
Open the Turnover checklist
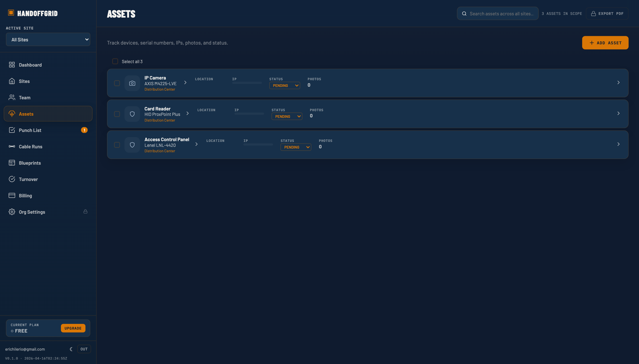click(x=28, y=179)
